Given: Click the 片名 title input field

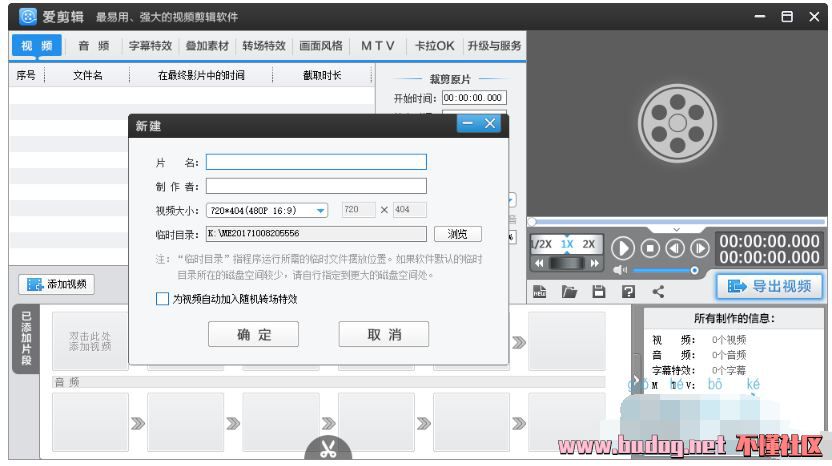Looking at the screenshot, I should (x=316, y=162).
